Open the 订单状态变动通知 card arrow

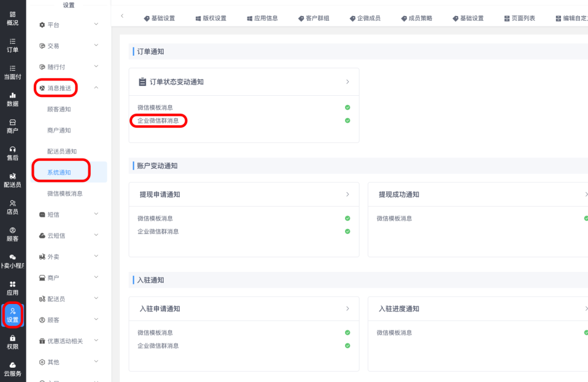(347, 82)
